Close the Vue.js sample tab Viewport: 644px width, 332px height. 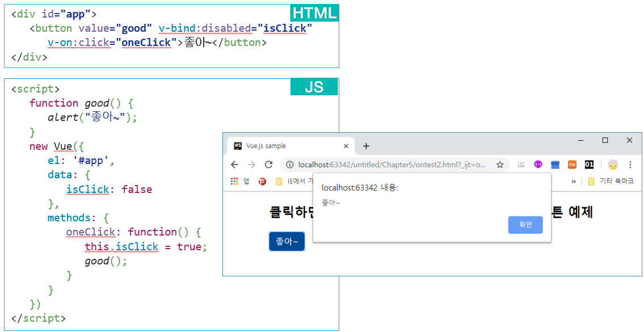click(x=346, y=146)
